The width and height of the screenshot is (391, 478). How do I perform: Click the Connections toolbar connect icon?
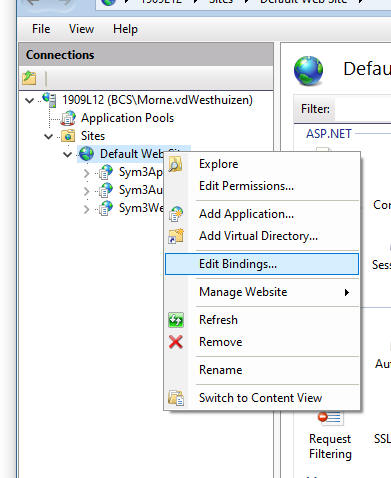(29, 78)
